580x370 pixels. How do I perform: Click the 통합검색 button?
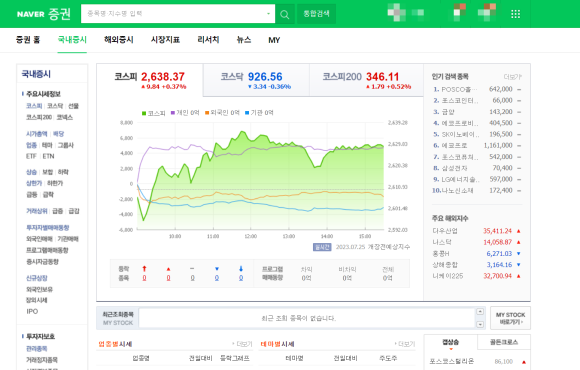click(x=316, y=14)
